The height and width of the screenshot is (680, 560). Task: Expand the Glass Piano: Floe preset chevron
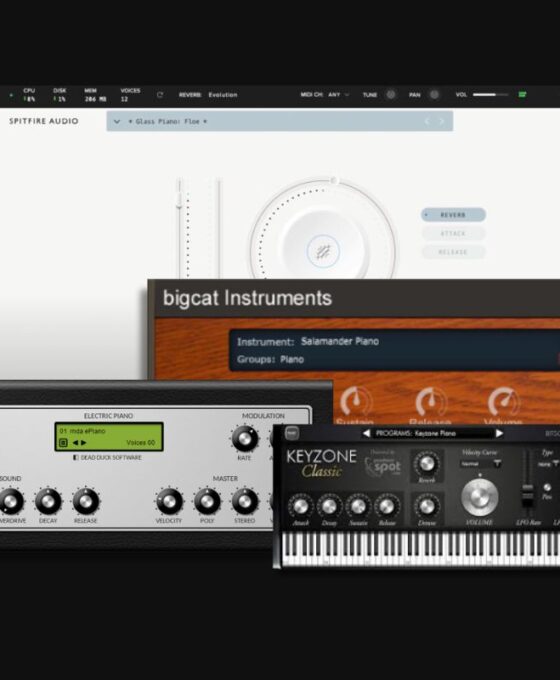click(x=117, y=121)
